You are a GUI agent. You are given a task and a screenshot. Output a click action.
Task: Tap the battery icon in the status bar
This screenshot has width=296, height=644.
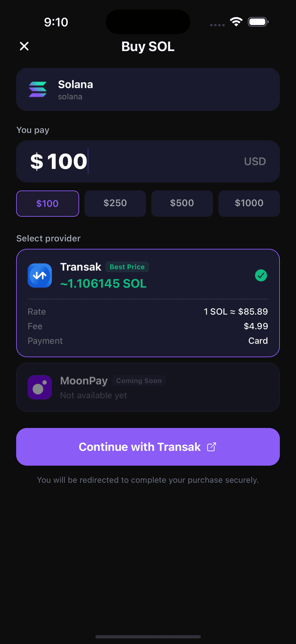pos(257,21)
